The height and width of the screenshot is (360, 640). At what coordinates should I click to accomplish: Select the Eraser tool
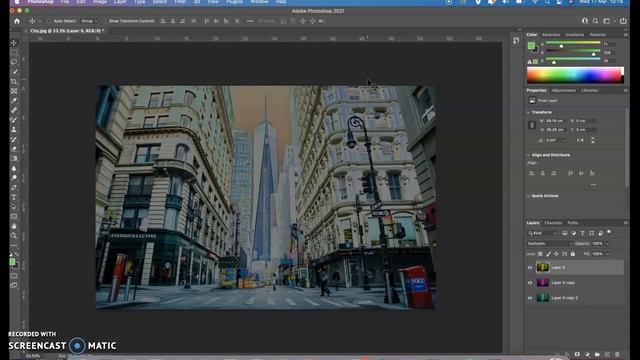[x=14, y=149]
